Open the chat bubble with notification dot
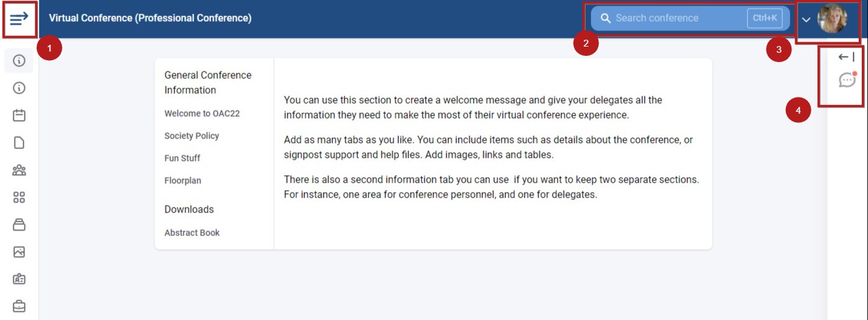Viewport: 868px width, 320px height. (x=847, y=80)
